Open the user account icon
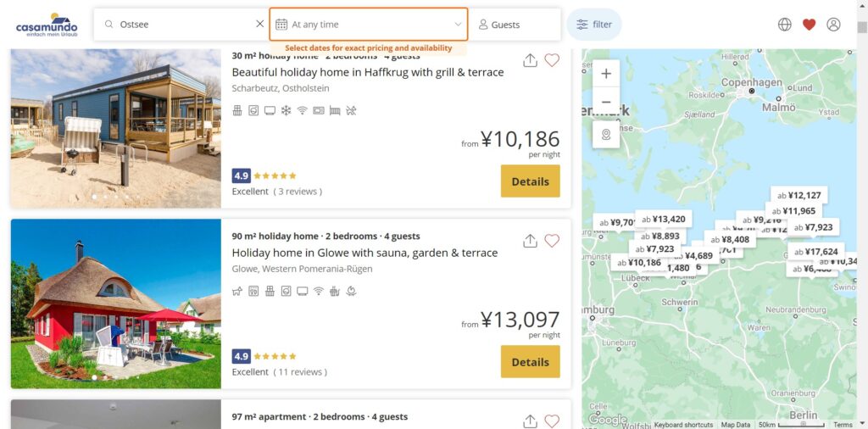Viewport: 868px width, 429px height. 833,25
